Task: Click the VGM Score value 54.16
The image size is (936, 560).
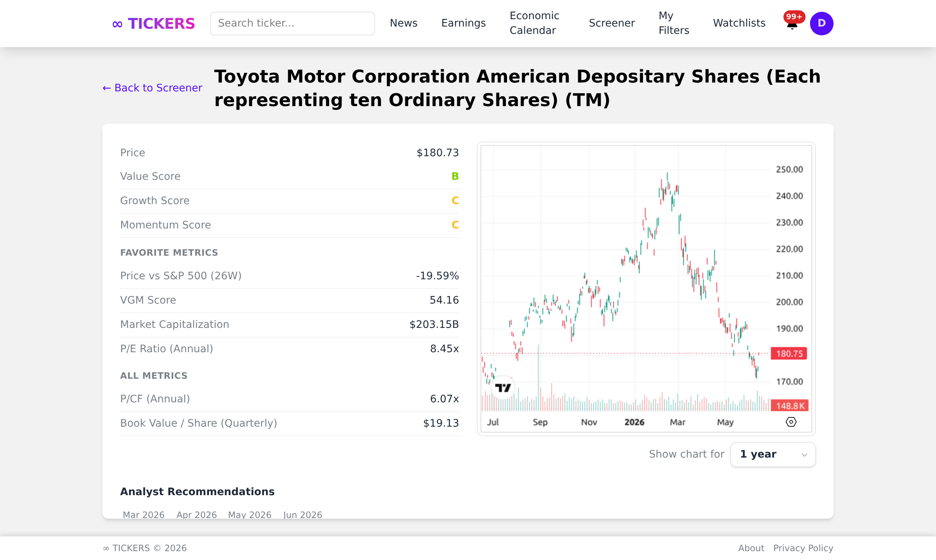Action: pos(444,300)
